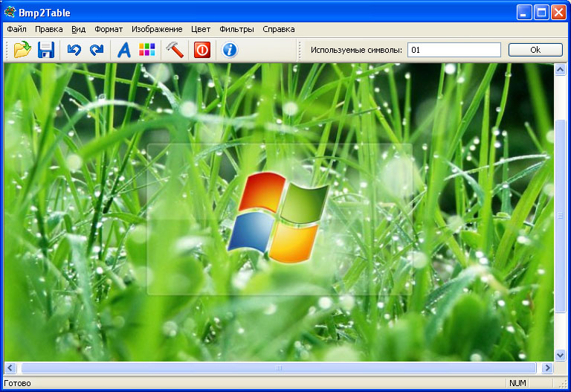
Task: Click the NUM status bar indicator
Action: (x=517, y=383)
